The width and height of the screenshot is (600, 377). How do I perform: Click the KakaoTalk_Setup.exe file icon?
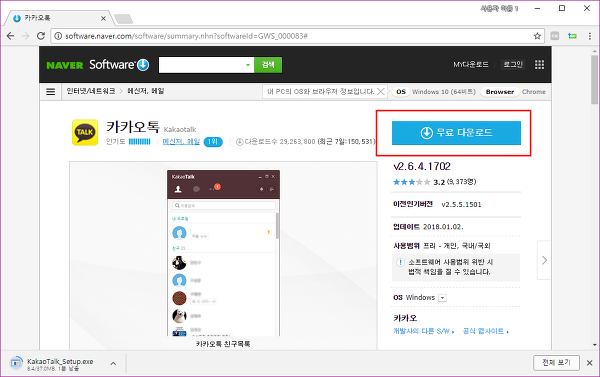point(16,363)
